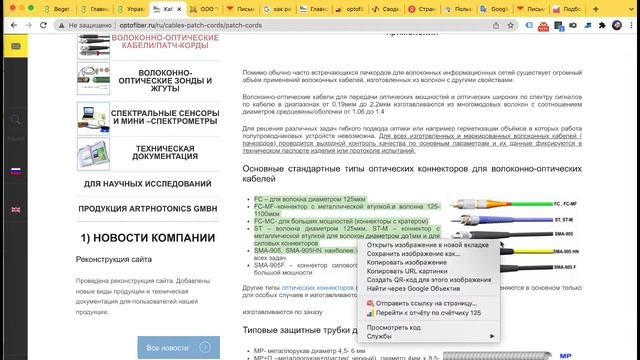Go forward with the browser arrow
This screenshot has width=640, height=360.
point(29,25)
